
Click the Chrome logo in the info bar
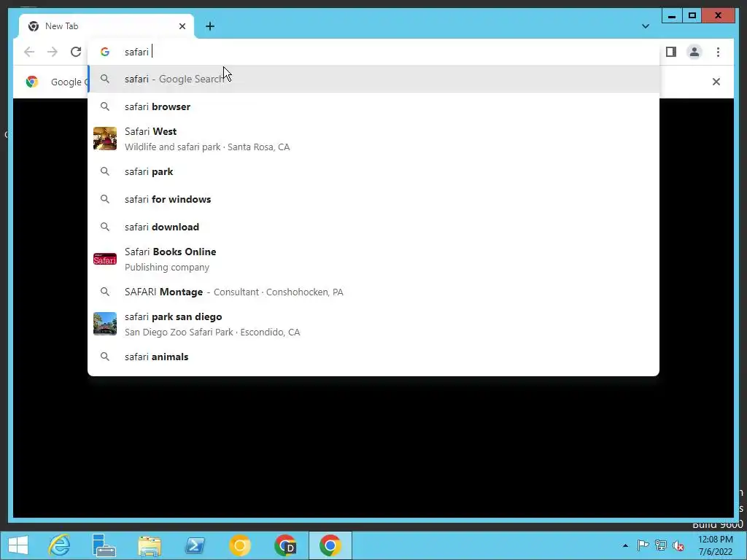click(32, 82)
